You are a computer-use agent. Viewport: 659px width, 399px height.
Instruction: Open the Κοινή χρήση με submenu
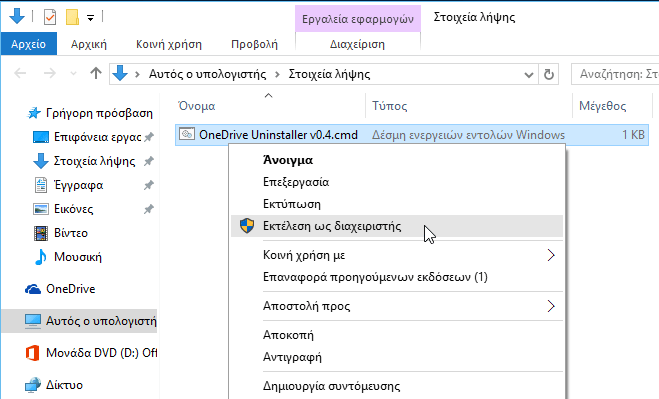397,255
